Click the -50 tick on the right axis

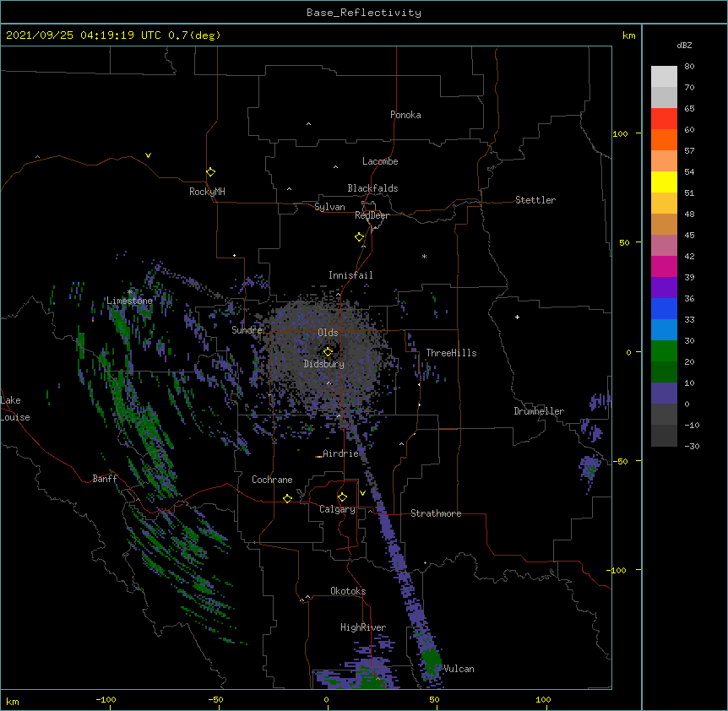(x=620, y=461)
